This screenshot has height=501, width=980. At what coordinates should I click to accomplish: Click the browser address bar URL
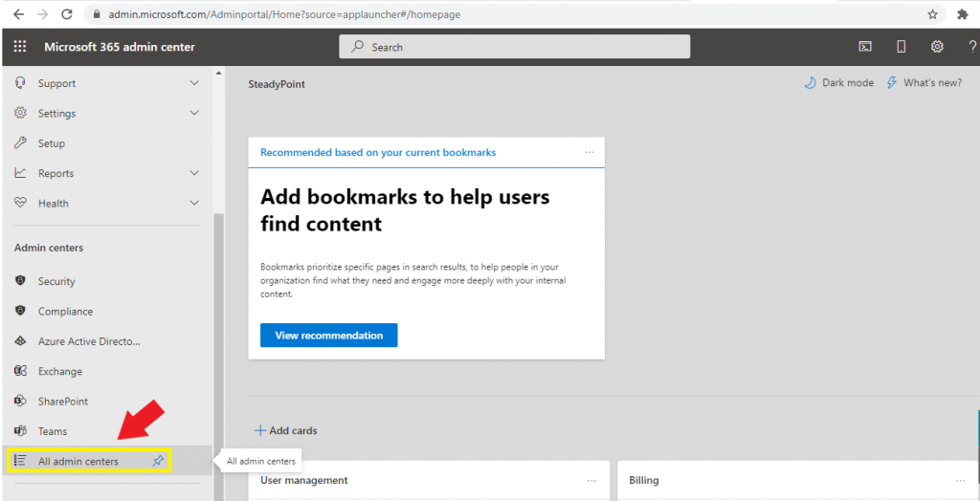point(284,14)
